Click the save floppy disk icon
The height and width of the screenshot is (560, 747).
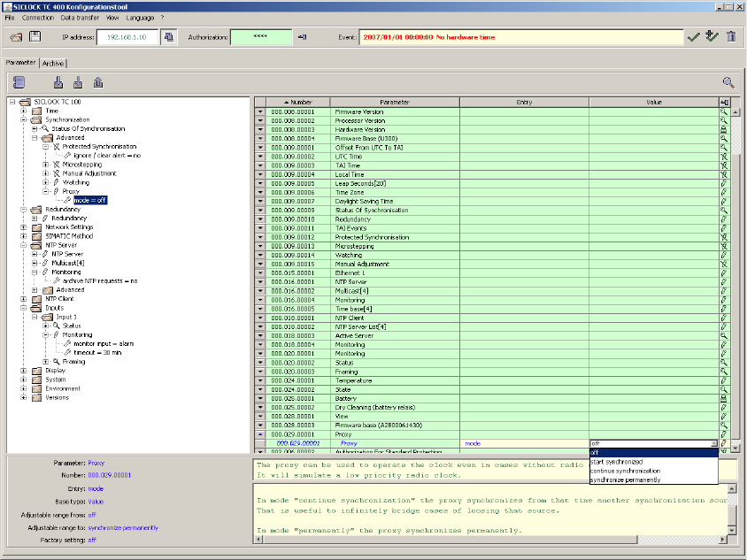pyautogui.click(x=35, y=36)
